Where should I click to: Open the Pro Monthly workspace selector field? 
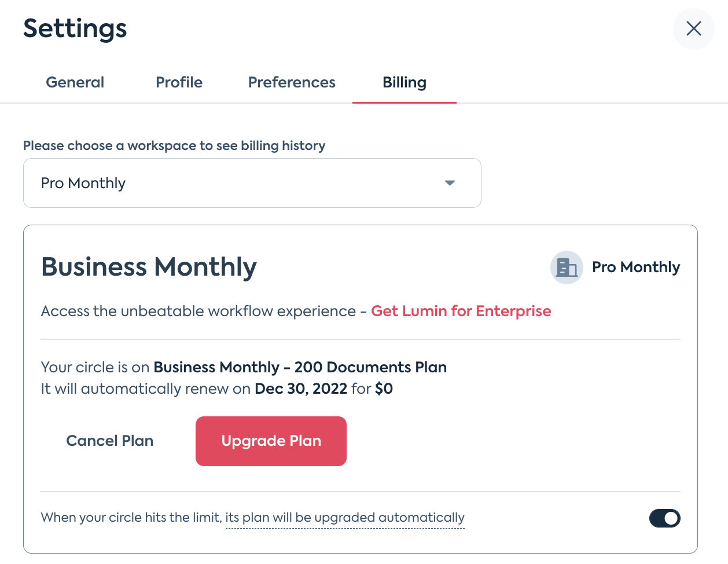(252, 183)
